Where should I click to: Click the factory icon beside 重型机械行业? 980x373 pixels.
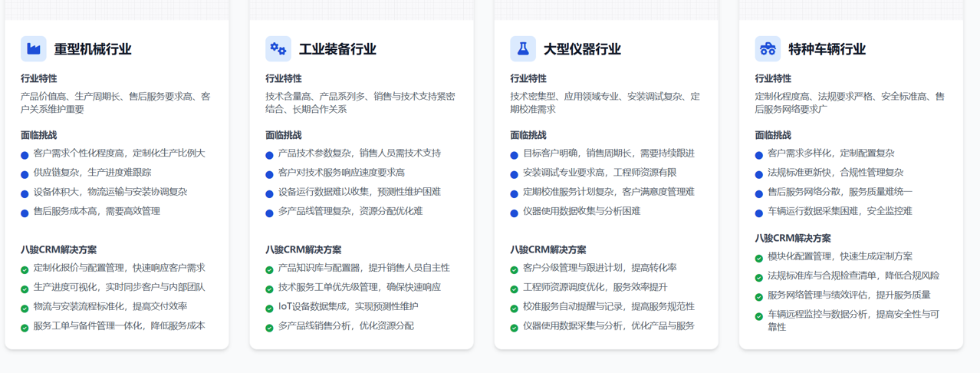(x=34, y=49)
